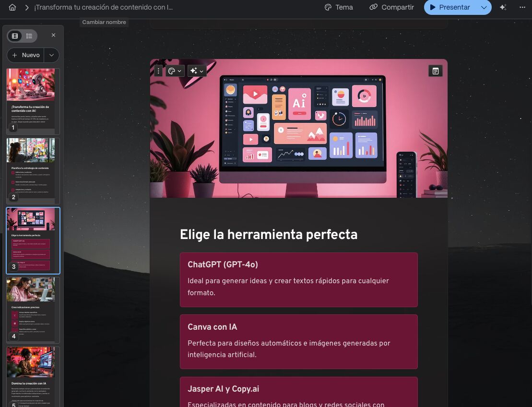The width and height of the screenshot is (532, 407).
Task: Open the Tema theme palette
Action: pos(339,7)
